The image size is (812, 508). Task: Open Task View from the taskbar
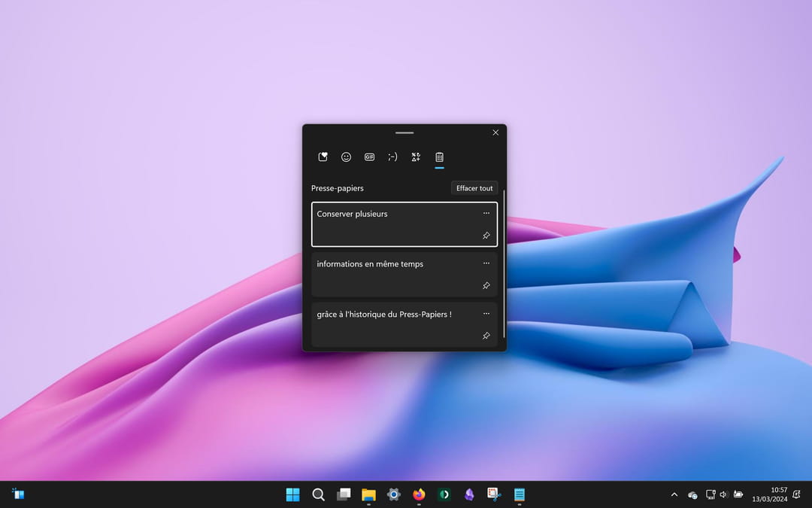click(x=344, y=494)
